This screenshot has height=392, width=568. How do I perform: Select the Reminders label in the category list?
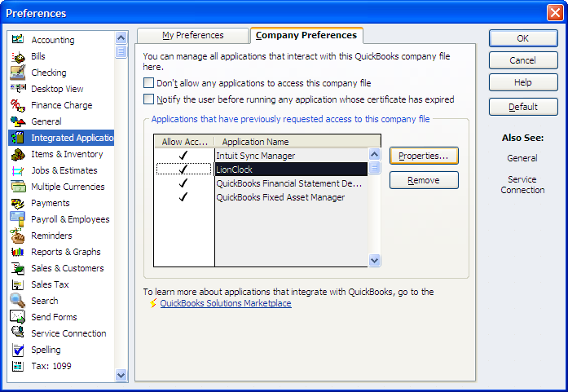pos(51,236)
